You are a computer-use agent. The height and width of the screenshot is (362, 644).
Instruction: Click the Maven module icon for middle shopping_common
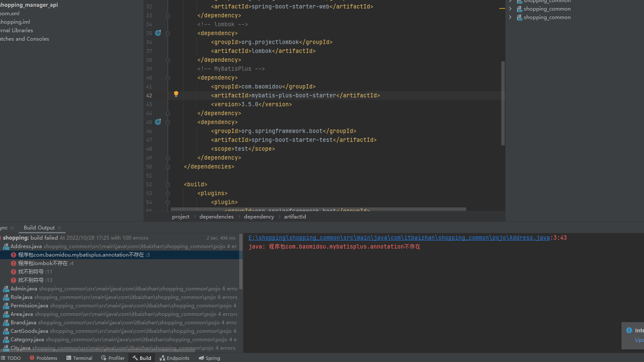(x=519, y=9)
